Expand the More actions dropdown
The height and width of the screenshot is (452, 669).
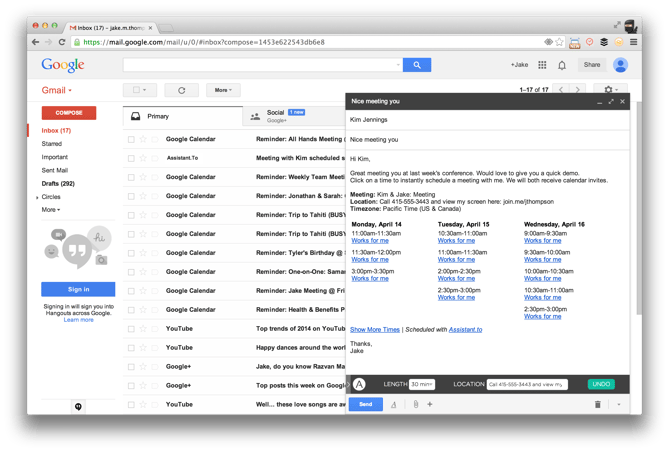coord(222,90)
